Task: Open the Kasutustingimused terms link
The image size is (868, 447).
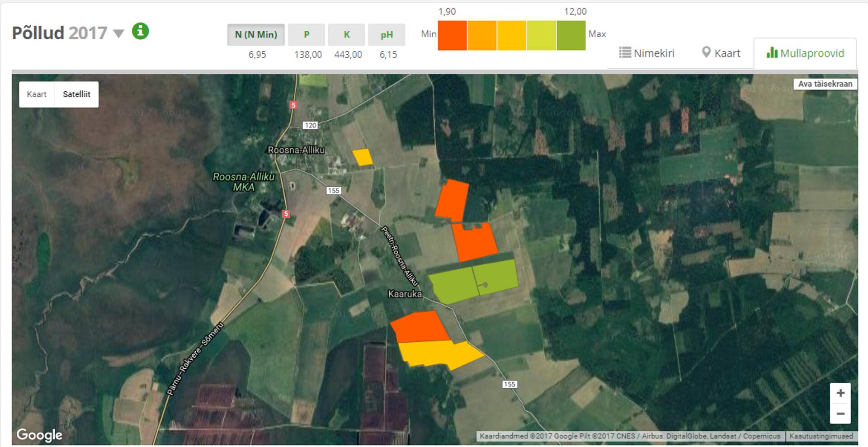Action: [x=821, y=436]
